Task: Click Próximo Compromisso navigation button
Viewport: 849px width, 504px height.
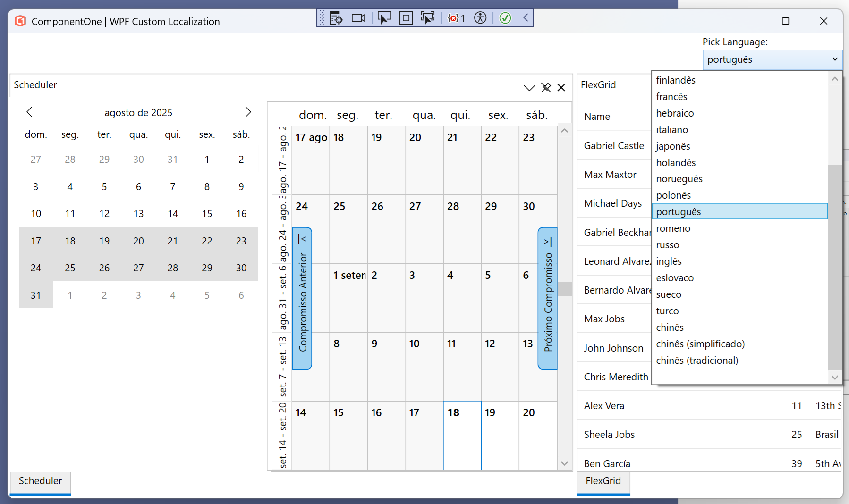Action: 548,298
